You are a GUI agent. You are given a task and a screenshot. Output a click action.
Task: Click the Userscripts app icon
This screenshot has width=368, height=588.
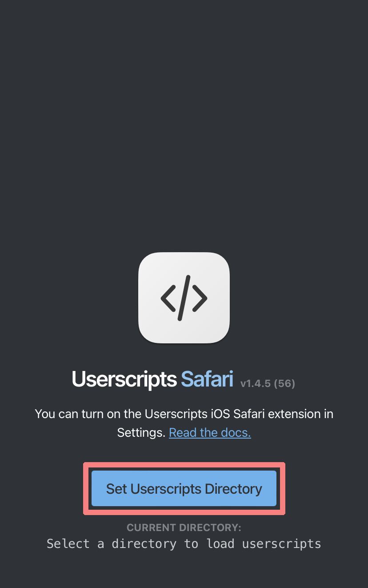pyautogui.click(x=184, y=298)
